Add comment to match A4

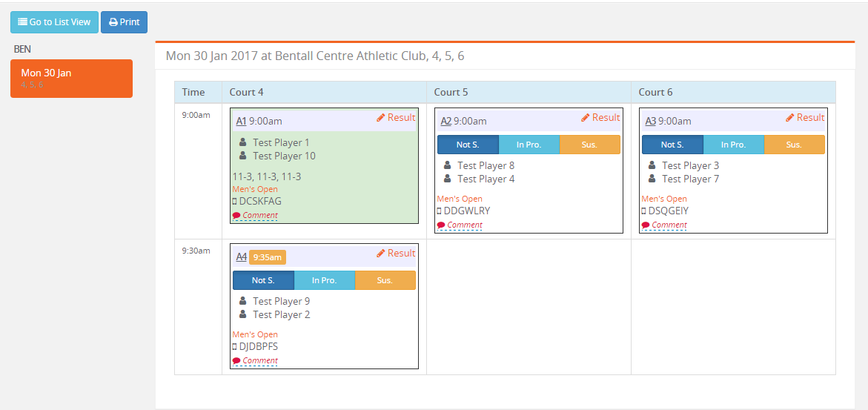[x=255, y=361]
